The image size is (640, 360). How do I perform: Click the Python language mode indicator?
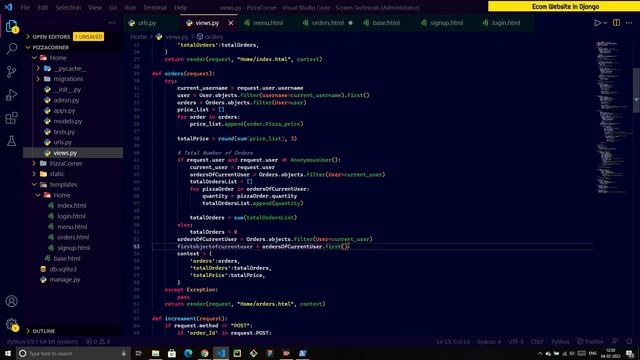coord(560,342)
